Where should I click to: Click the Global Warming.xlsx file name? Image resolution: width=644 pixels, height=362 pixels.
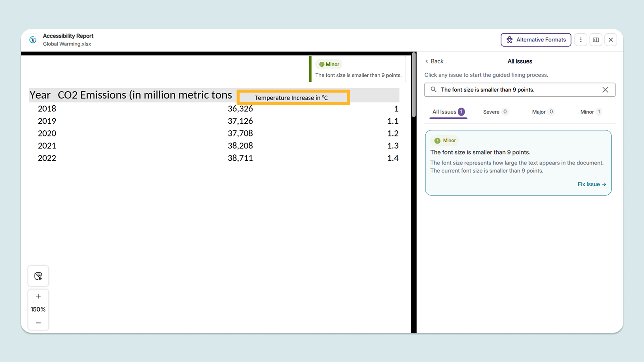click(67, 44)
